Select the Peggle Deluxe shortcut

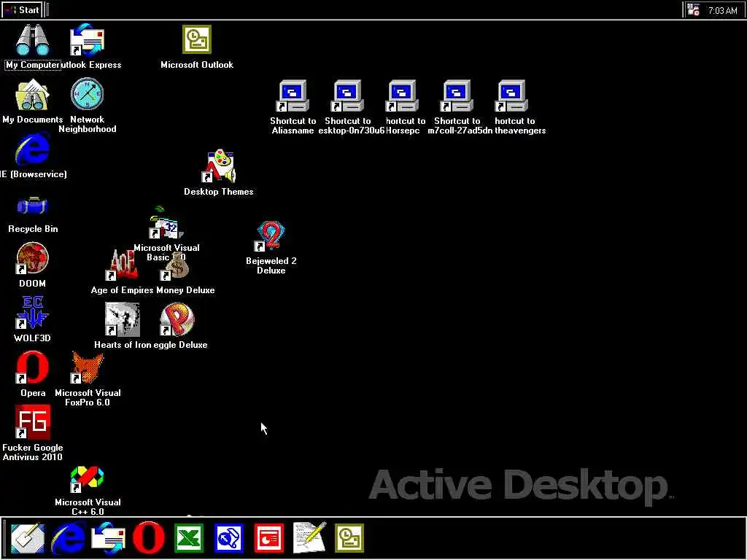[x=177, y=319]
